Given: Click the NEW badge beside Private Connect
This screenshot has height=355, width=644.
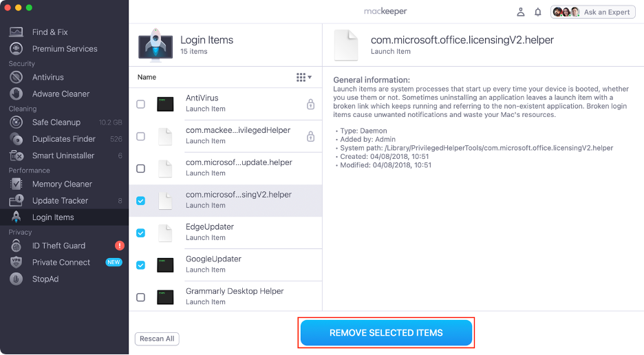Looking at the screenshot, I should [114, 262].
